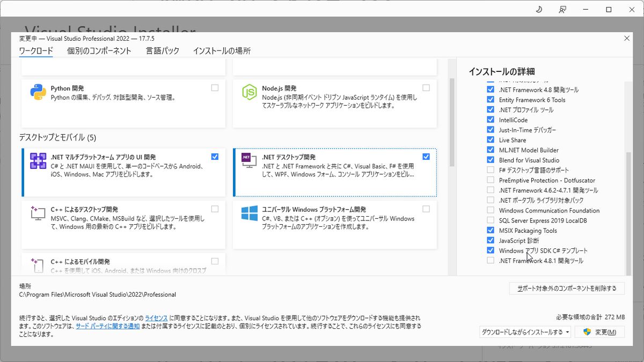Image resolution: width=644 pixels, height=362 pixels.
Task: Click the デスクトップとモバイル (5) heading
Action: (x=57, y=137)
